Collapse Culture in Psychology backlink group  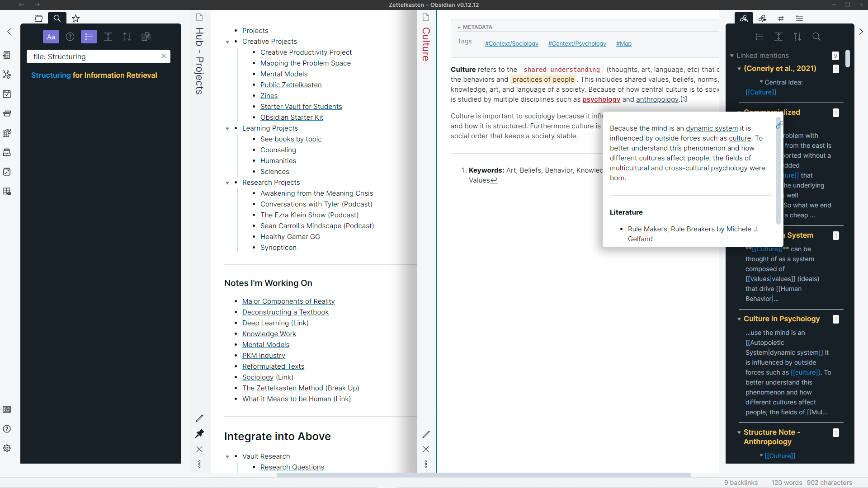739,319
